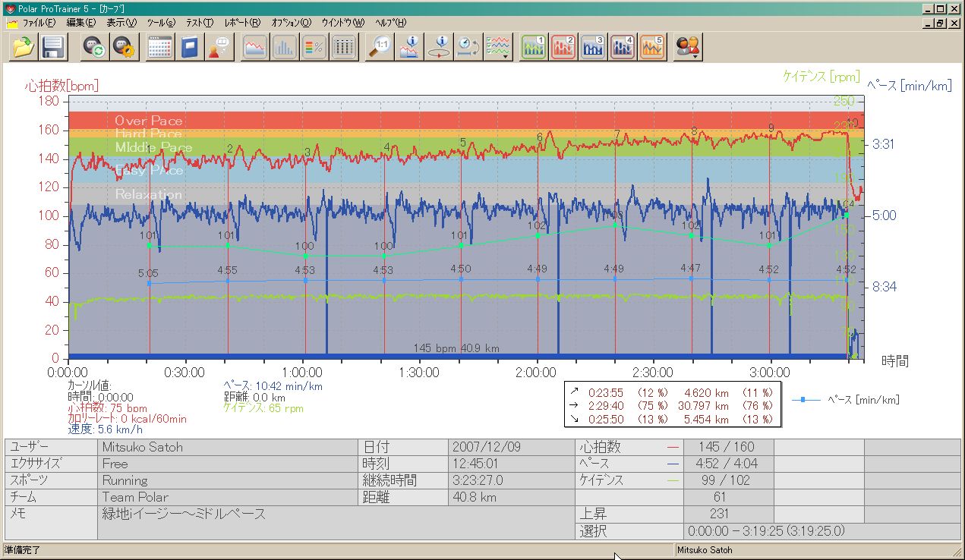
Task: Open the ツール(S) menu
Action: [x=161, y=23]
